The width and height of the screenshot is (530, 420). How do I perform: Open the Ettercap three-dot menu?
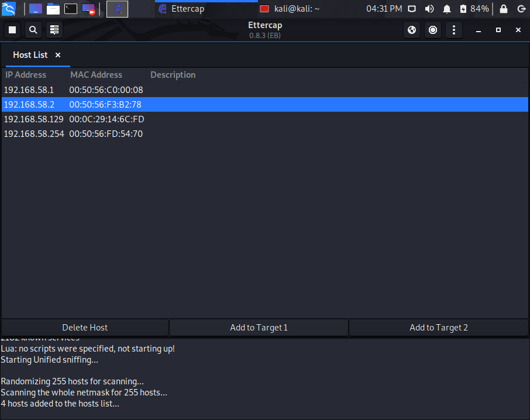pyautogui.click(x=453, y=30)
